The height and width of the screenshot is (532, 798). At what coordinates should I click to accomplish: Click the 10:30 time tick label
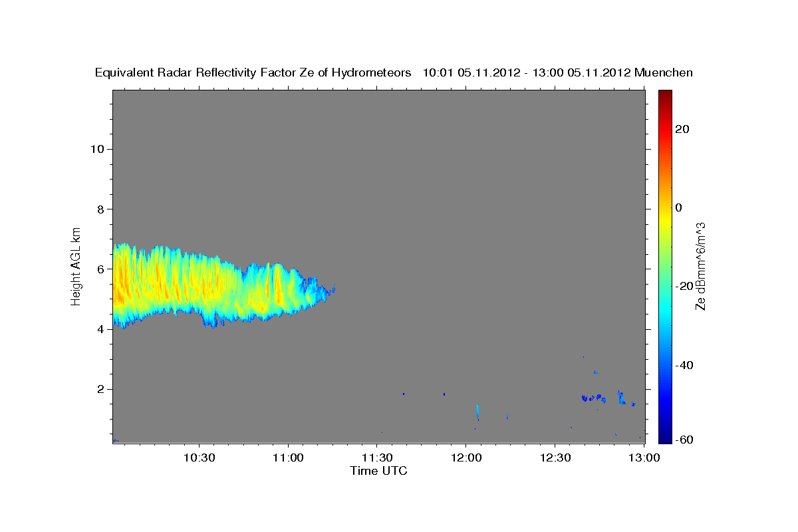(x=199, y=458)
